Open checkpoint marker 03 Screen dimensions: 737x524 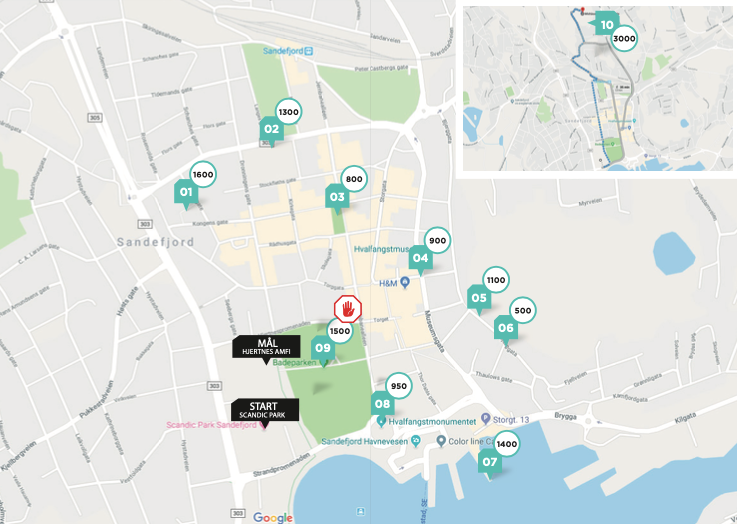337,197
